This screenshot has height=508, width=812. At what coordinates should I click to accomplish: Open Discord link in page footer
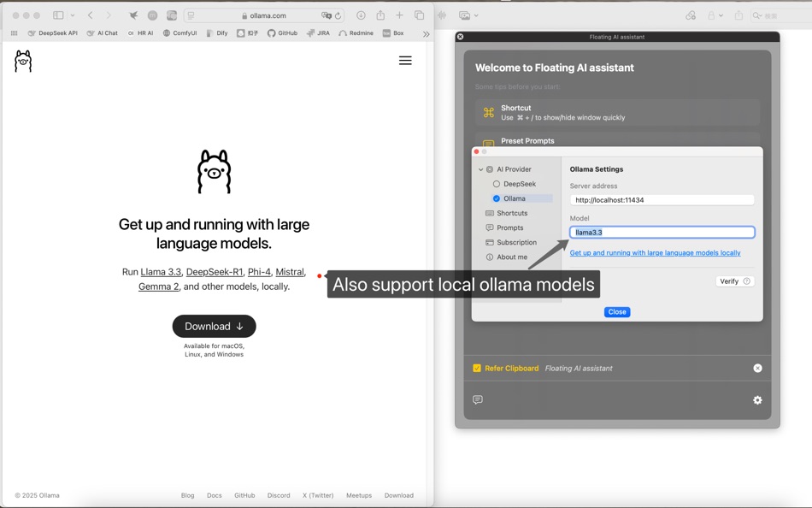click(x=279, y=495)
